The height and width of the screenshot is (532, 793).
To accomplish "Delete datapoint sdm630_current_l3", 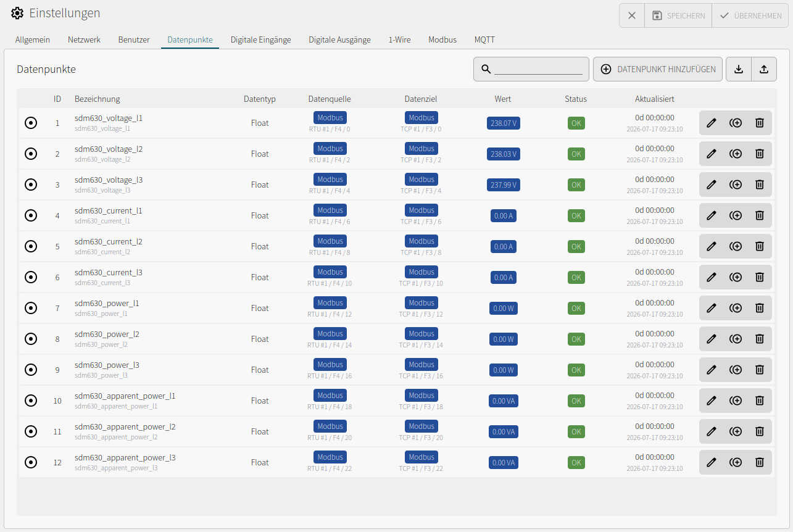I will 760,277.
